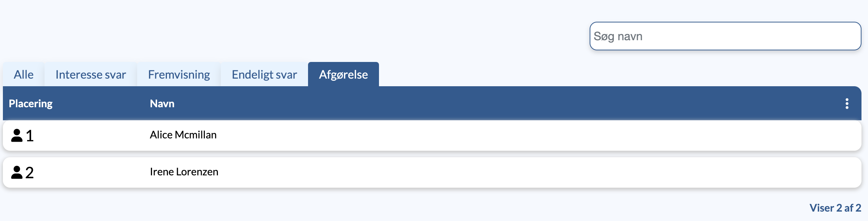This screenshot has width=868, height=221.
Task: Click the active Afgørelse tab
Action: pyautogui.click(x=343, y=74)
